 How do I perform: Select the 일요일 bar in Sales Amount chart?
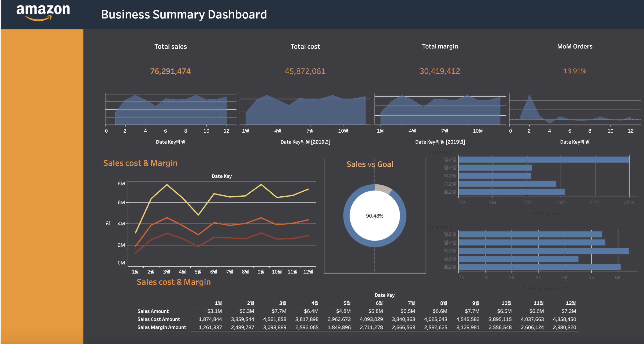tap(544, 160)
